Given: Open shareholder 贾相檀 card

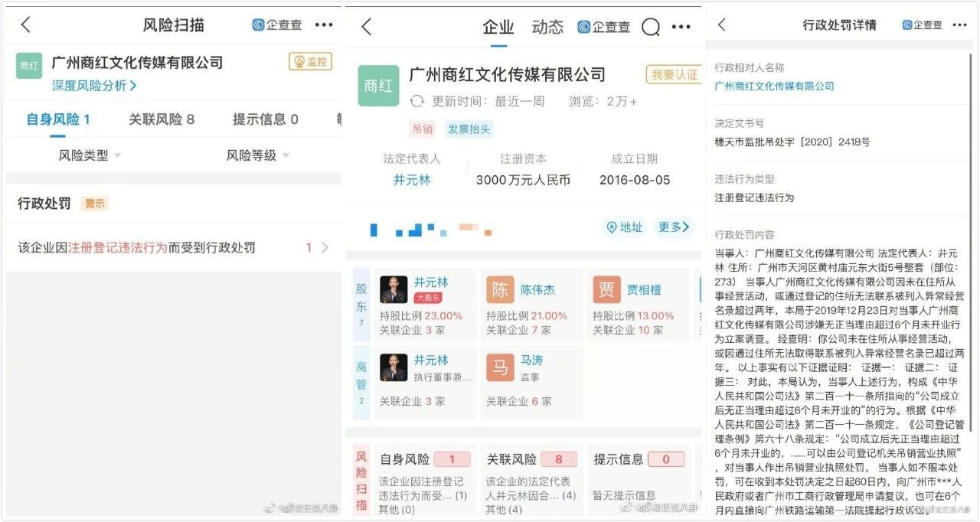Looking at the screenshot, I should tap(639, 305).
